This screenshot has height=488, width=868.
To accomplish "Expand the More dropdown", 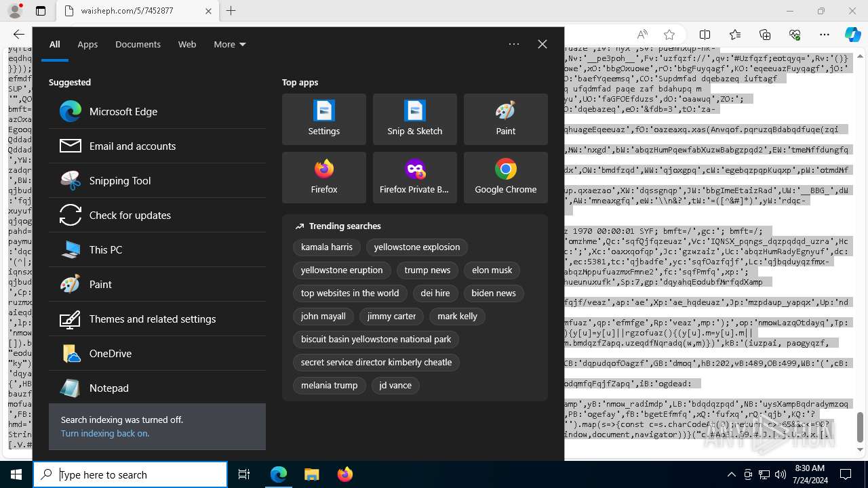I will [229, 44].
